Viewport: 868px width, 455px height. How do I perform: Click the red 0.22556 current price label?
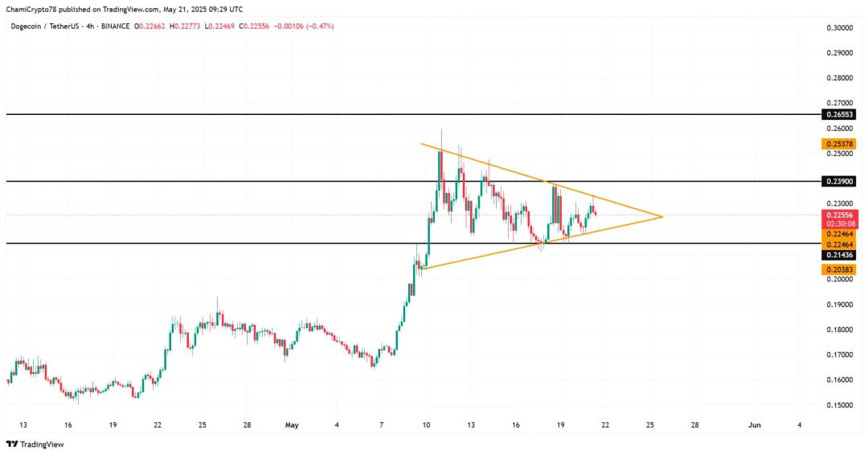pyautogui.click(x=839, y=215)
